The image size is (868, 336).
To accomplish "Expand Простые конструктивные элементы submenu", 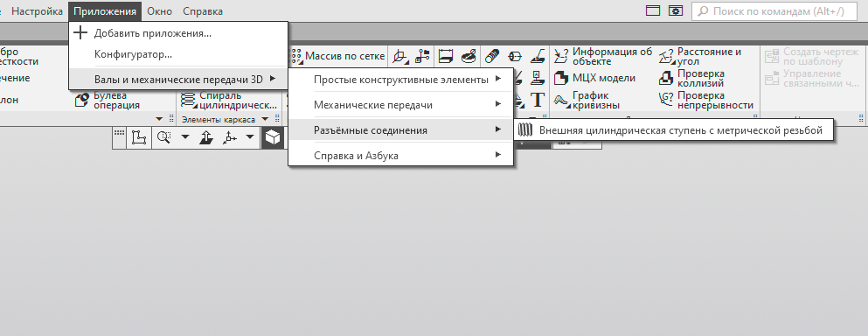I will pyautogui.click(x=401, y=80).
